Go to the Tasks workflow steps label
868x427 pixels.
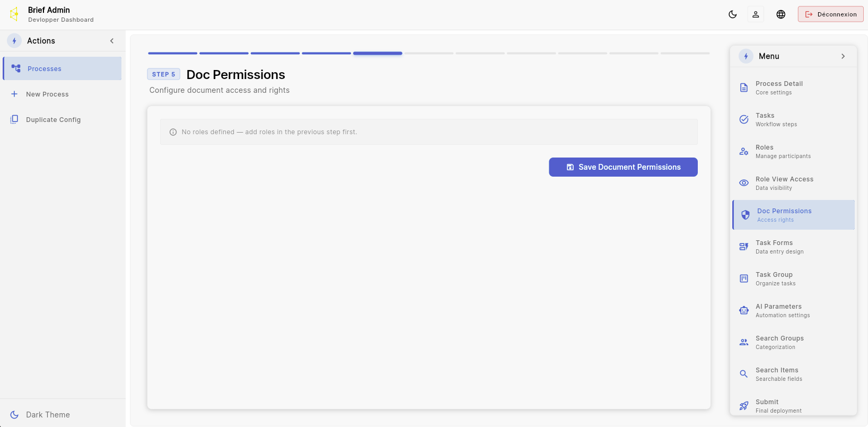pos(776,125)
